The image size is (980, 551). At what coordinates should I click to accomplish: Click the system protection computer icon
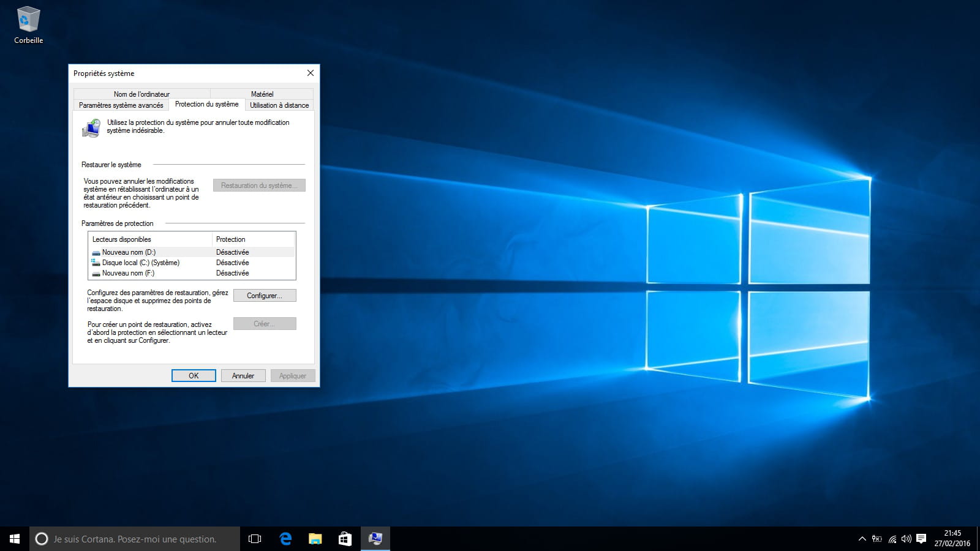[91, 129]
